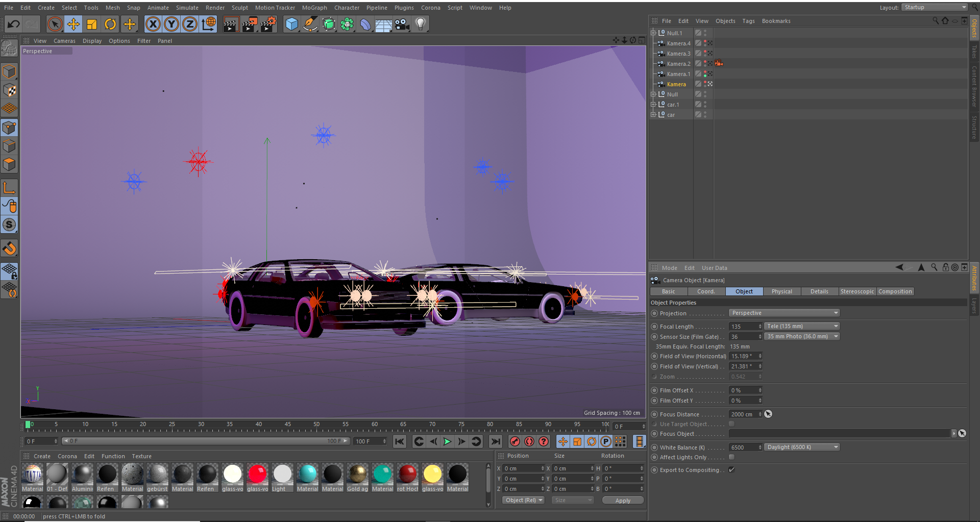Open Edit Render Settings icon
The image size is (980, 522).
[x=268, y=24]
